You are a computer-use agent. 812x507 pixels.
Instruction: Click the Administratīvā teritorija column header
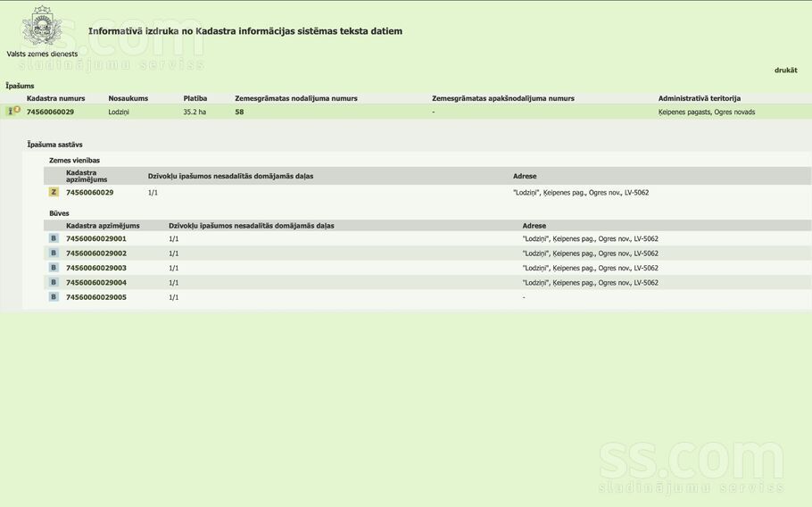699,99
